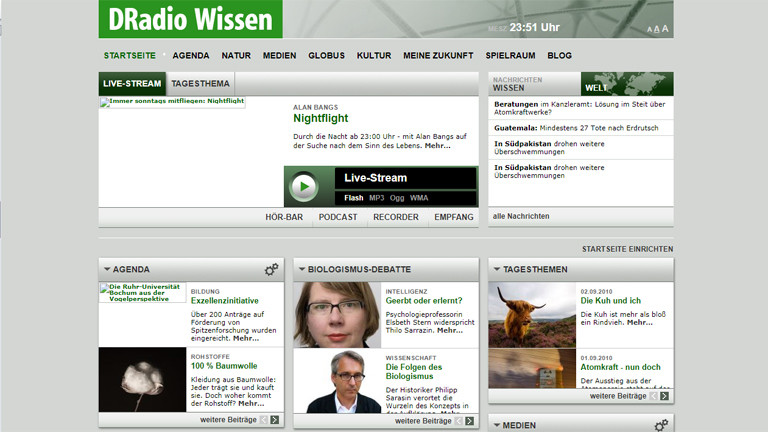Screen dimensions: 768x432
Task: Open KULTUR in main navigation
Action: (374, 55)
